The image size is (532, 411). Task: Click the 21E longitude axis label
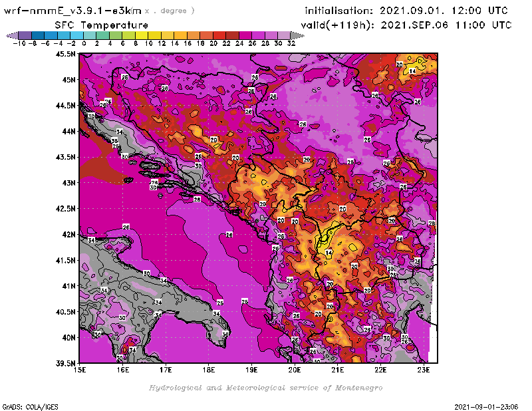[x=338, y=370]
